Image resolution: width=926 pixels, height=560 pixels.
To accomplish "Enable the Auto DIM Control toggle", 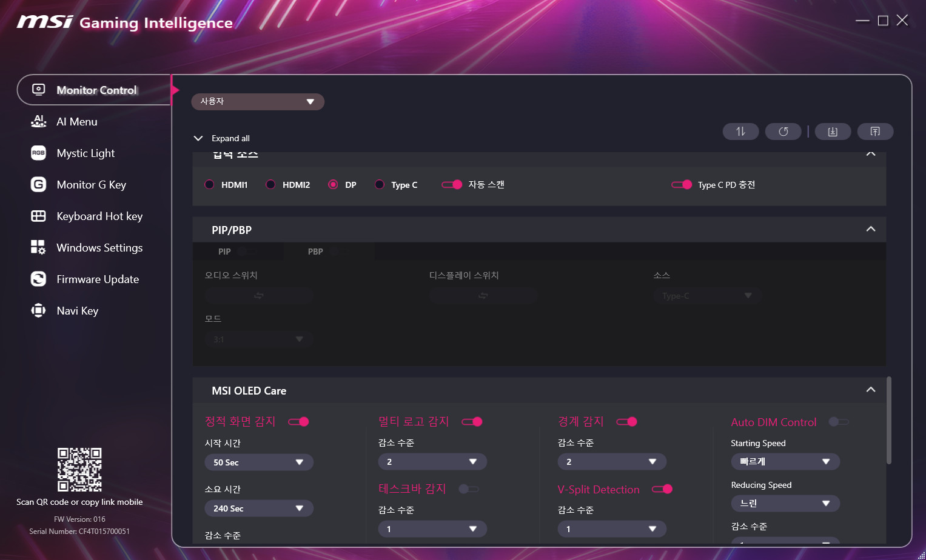I will 839,422.
